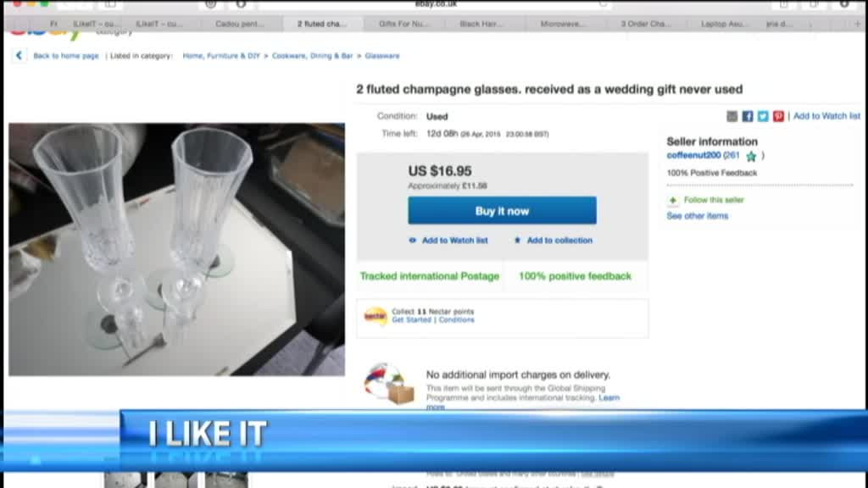This screenshot has width=868, height=488.
Task: Share listing via email icon
Action: click(732, 116)
